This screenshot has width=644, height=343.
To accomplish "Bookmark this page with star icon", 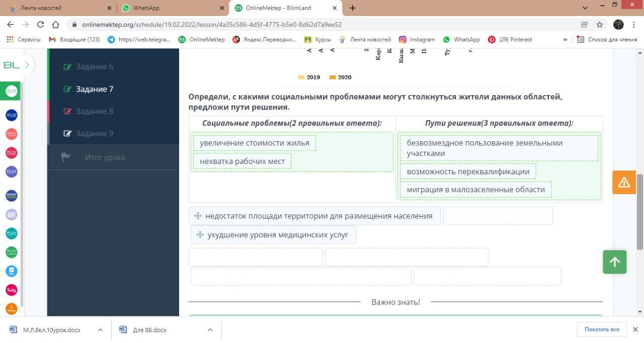I will coord(600,25).
